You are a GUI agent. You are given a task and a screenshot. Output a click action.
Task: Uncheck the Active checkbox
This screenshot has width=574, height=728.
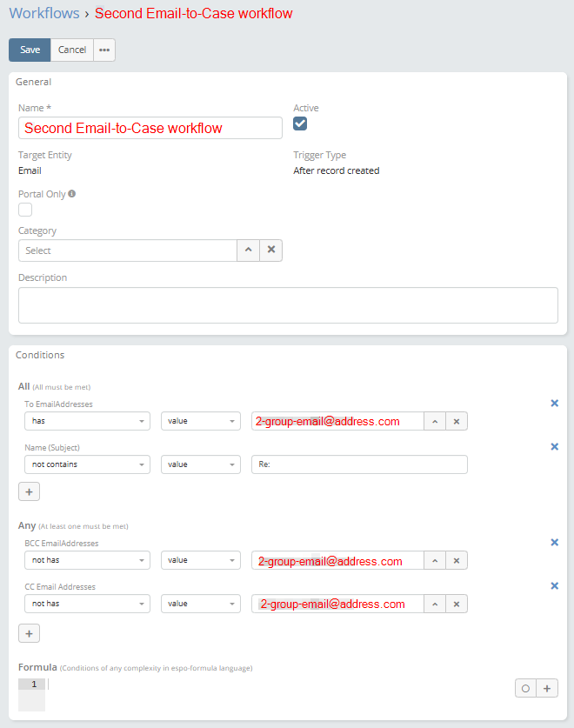click(x=300, y=124)
